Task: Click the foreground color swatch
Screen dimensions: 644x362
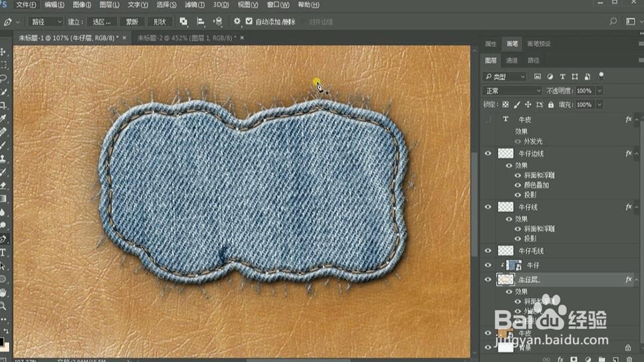Action: [x=1, y=341]
